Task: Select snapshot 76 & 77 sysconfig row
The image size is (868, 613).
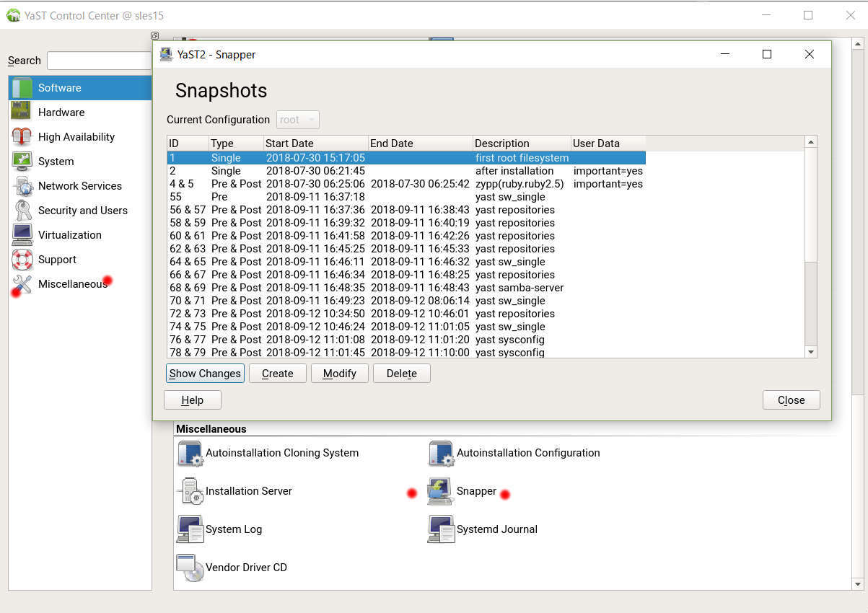Action: [x=406, y=340]
